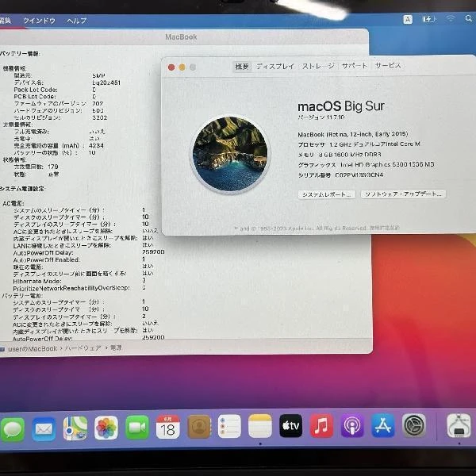Screen dimensions: 476x476
Task: Click the Intel HD Graphics 5300 line
Action: pyautogui.click(x=366, y=165)
